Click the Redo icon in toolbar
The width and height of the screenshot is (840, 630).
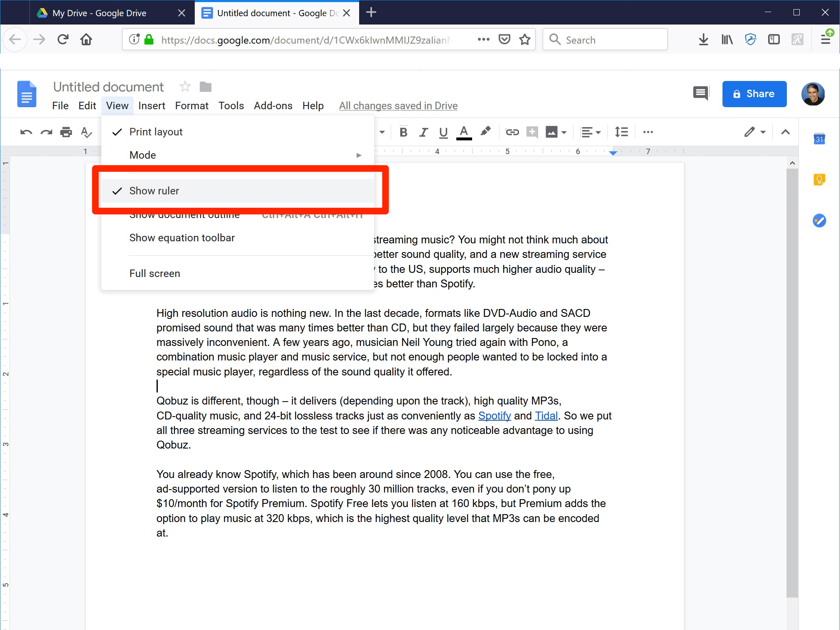[46, 132]
